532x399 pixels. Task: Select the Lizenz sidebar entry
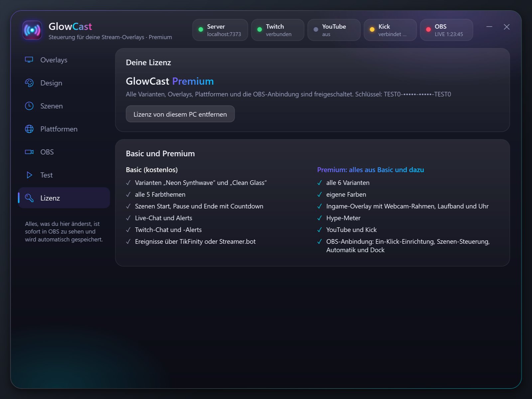[x=64, y=198]
